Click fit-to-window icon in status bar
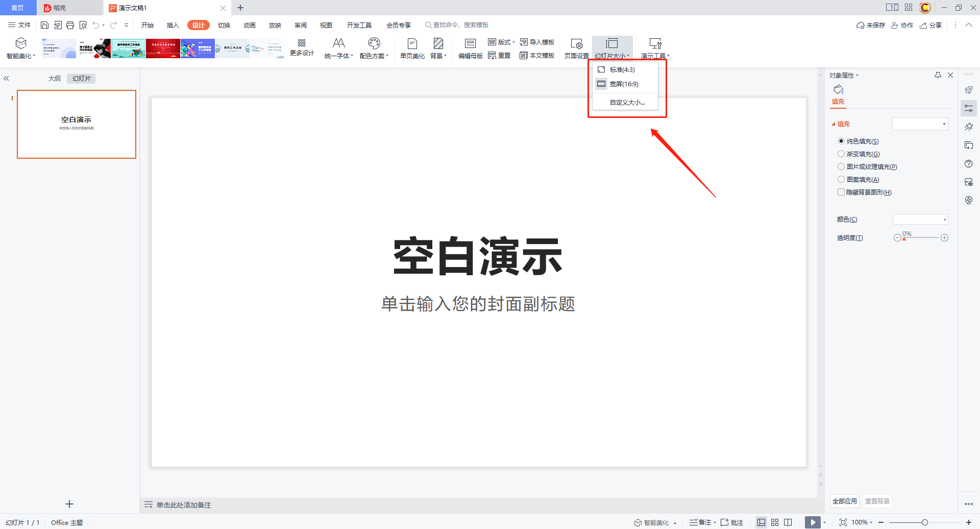 click(843, 522)
